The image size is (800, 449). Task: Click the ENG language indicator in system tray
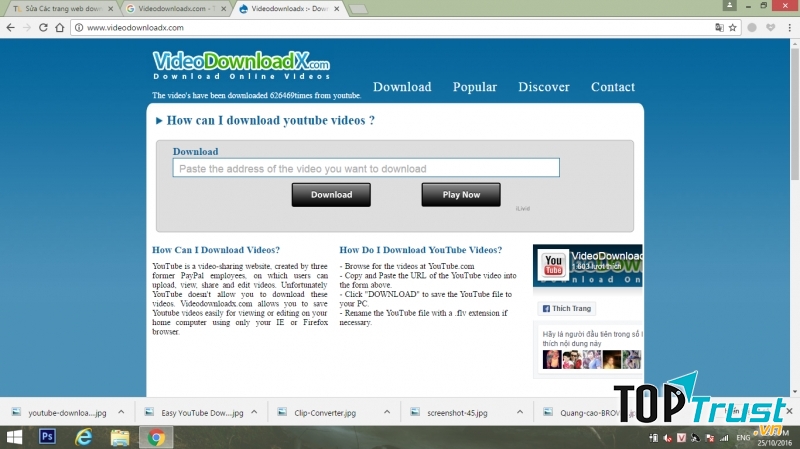(x=743, y=438)
